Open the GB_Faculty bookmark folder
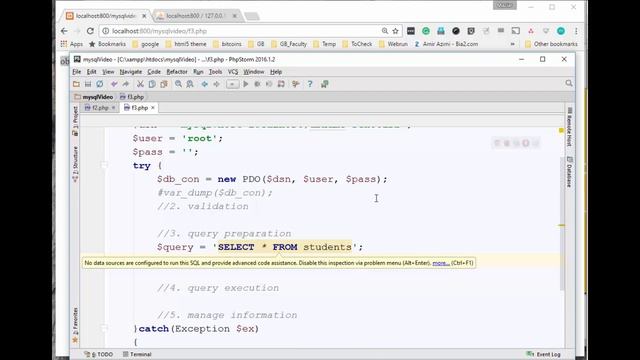This screenshot has height=360, width=640. point(289,44)
